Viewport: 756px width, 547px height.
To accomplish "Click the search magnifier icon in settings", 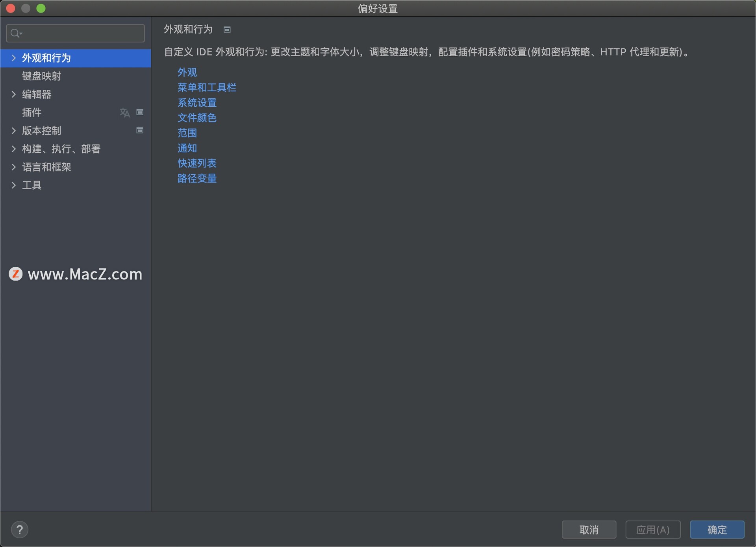I will [x=16, y=33].
